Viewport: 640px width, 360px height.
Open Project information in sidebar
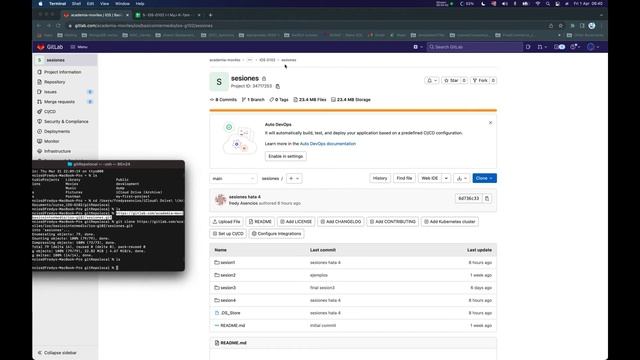(62, 72)
